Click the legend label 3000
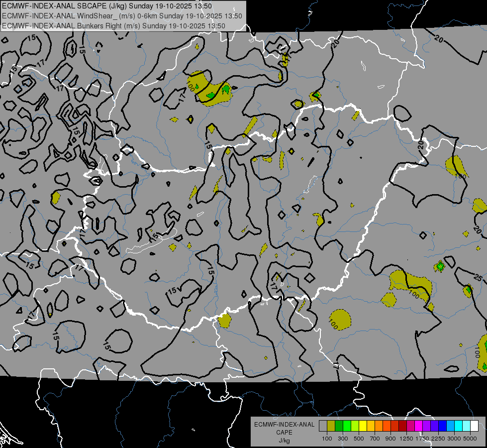The image size is (487, 448). pyautogui.click(x=454, y=439)
